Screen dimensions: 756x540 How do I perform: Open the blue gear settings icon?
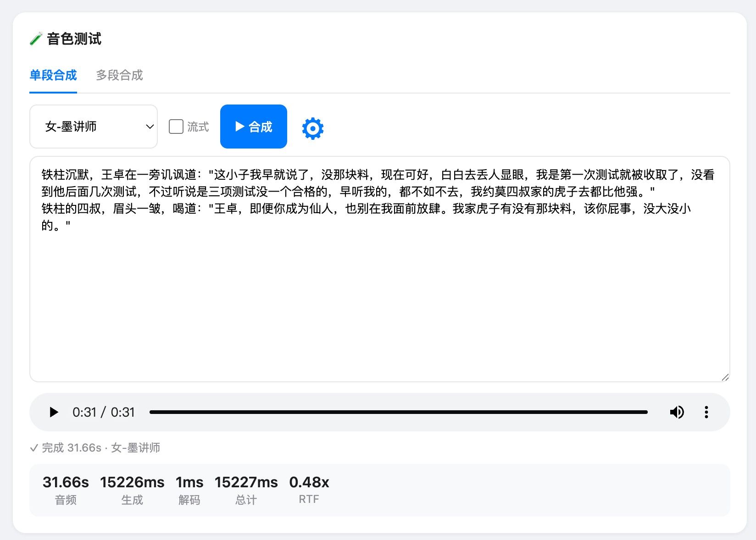pyautogui.click(x=313, y=128)
